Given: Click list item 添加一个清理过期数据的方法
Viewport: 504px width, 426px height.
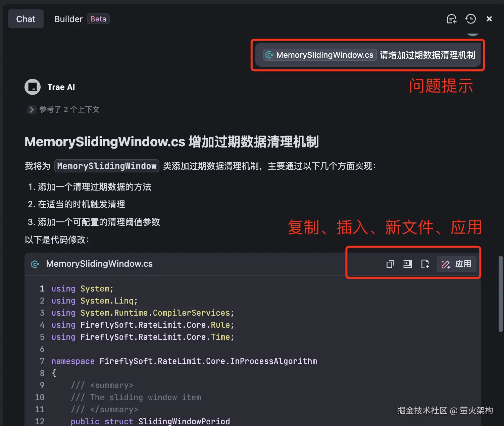Looking at the screenshot, I should click(95, 187).
